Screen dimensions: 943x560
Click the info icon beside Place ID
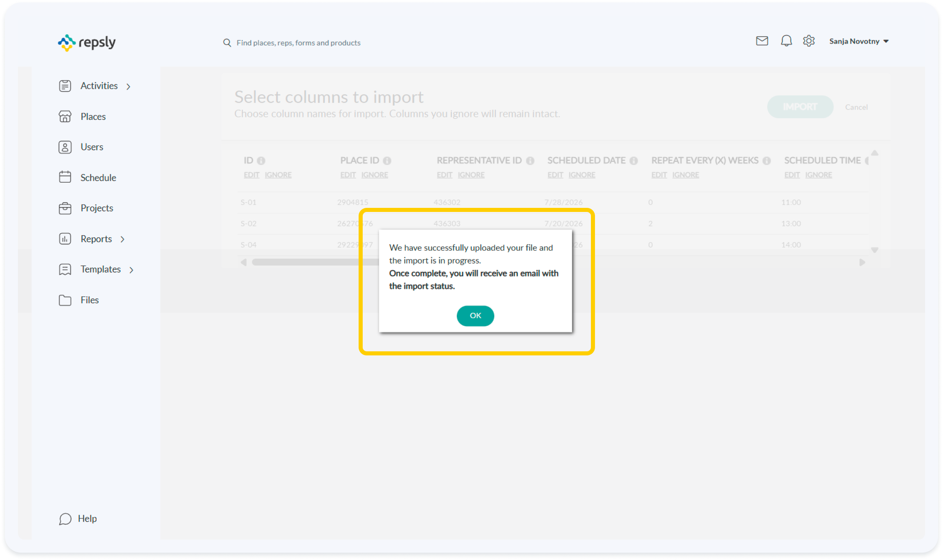coord(387,161)
